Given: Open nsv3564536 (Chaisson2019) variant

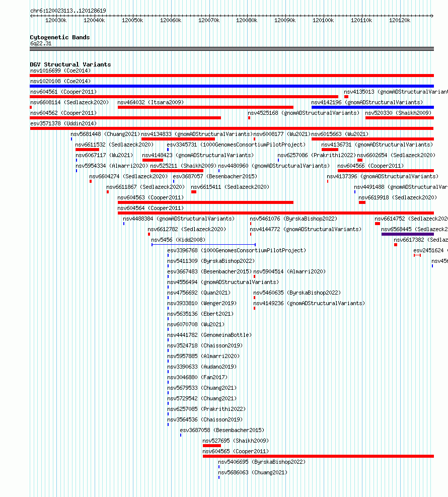Looking at the screenshot, I should pyautogui.click(x=205, y=419).
